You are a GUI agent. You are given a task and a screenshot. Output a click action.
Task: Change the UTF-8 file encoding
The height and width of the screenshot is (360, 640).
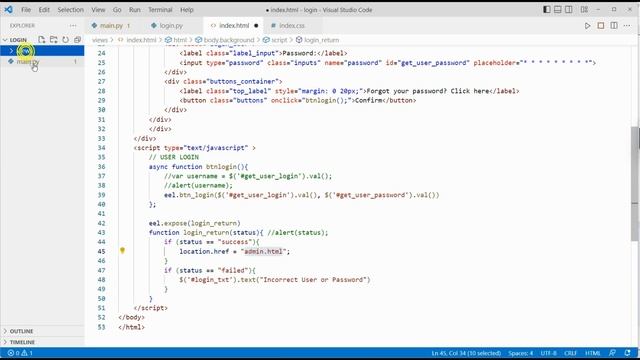point(548,353)
